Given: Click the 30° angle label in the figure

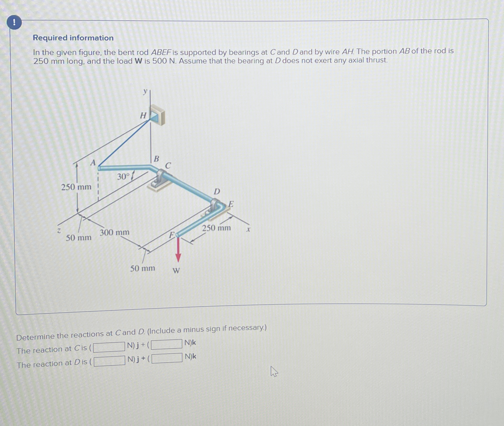Looking at the screenshot, I should click(123, 177).
